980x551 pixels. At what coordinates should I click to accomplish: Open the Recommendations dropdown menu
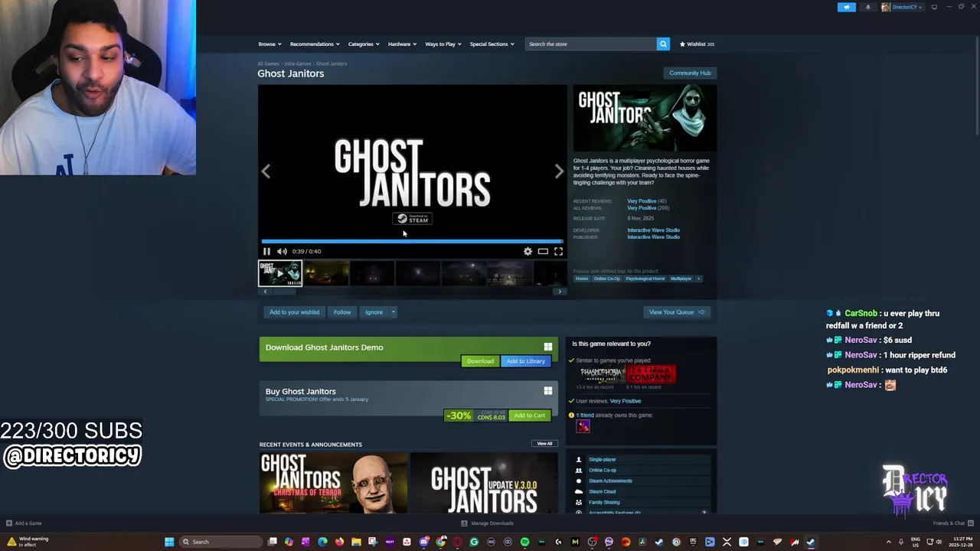[315, 44]
